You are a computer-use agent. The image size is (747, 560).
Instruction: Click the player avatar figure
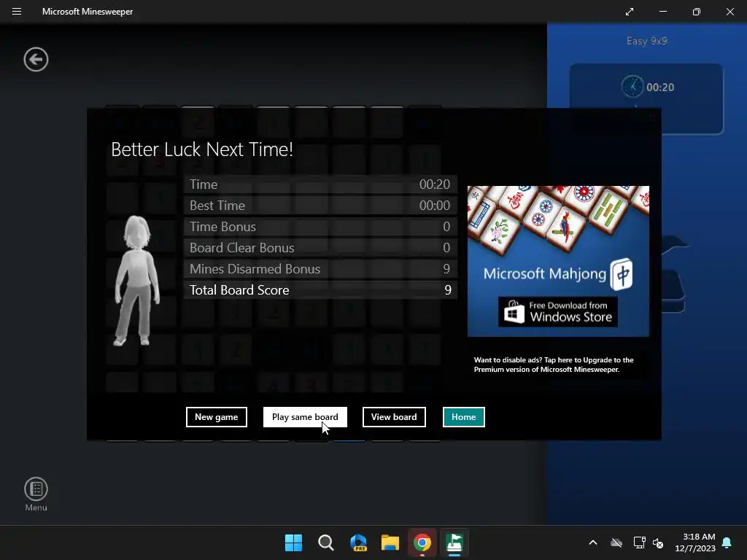coord(137,281)
